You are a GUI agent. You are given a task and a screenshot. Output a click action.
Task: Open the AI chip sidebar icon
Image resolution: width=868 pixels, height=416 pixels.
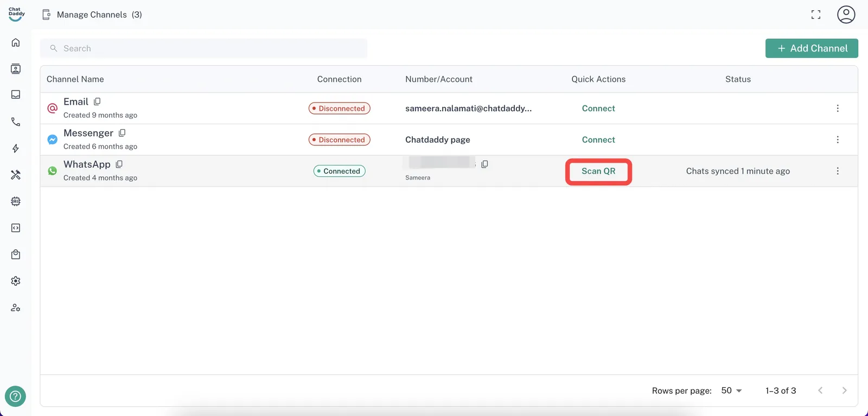click(16, 201)
